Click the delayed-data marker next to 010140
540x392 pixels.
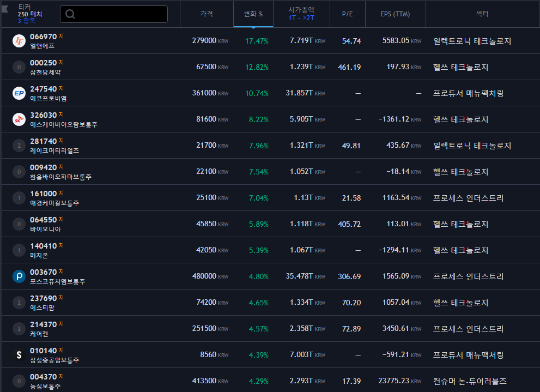pyautogui.click(x=61, y=350)
